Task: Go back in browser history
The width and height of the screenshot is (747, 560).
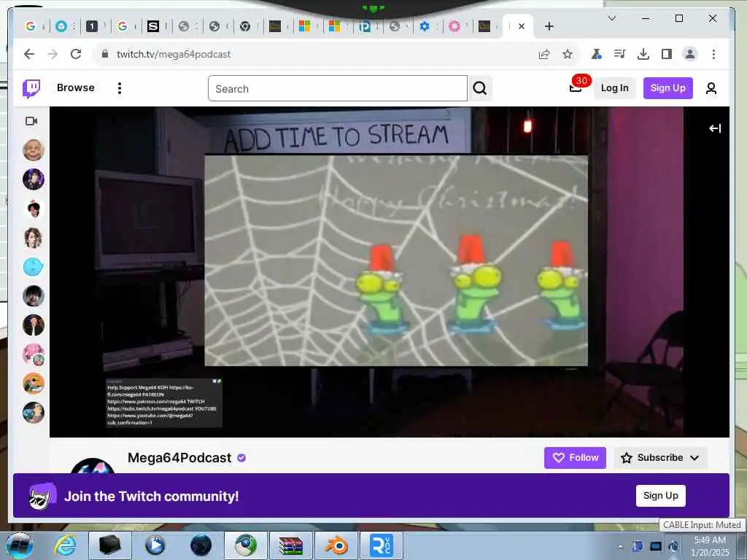Action: pyautogui.click(x=29, y=54)
